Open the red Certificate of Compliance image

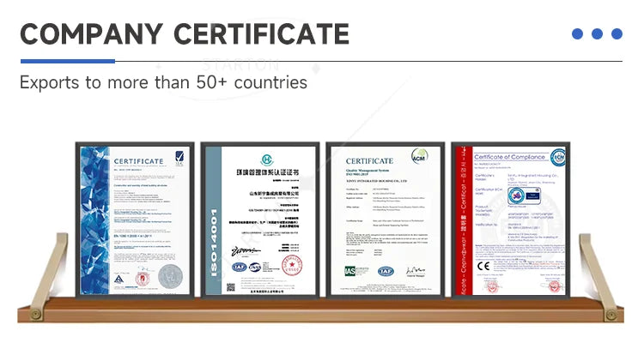(x=511, y=220)
